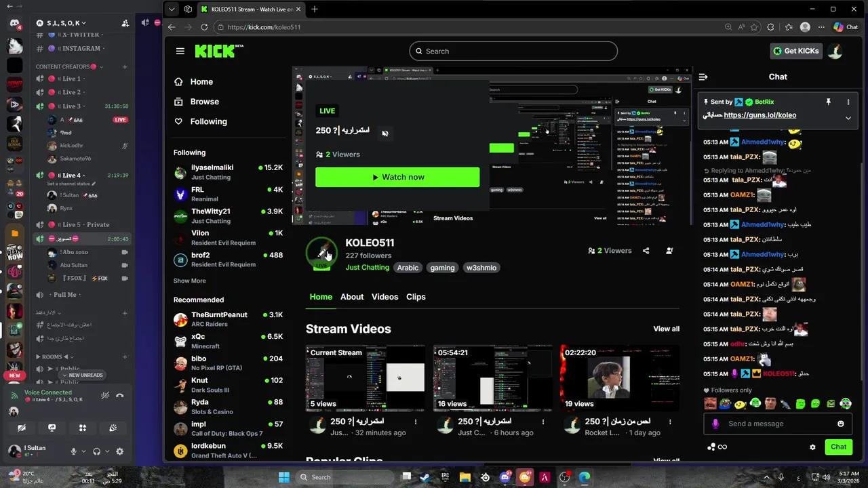Viewport: 868px width, 488px height.
Task: Toggle Discord noise suppression icon
Action: tap(105, 395)
